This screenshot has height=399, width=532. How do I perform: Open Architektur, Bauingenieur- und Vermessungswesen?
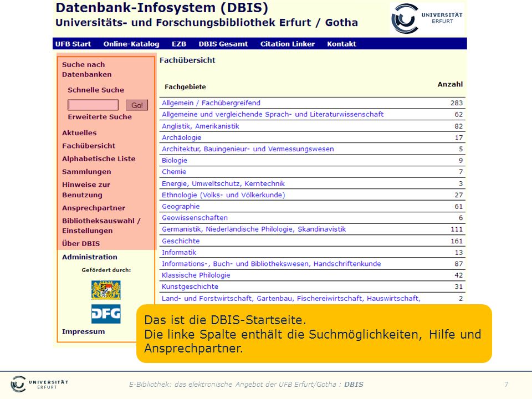pos(248,149)
